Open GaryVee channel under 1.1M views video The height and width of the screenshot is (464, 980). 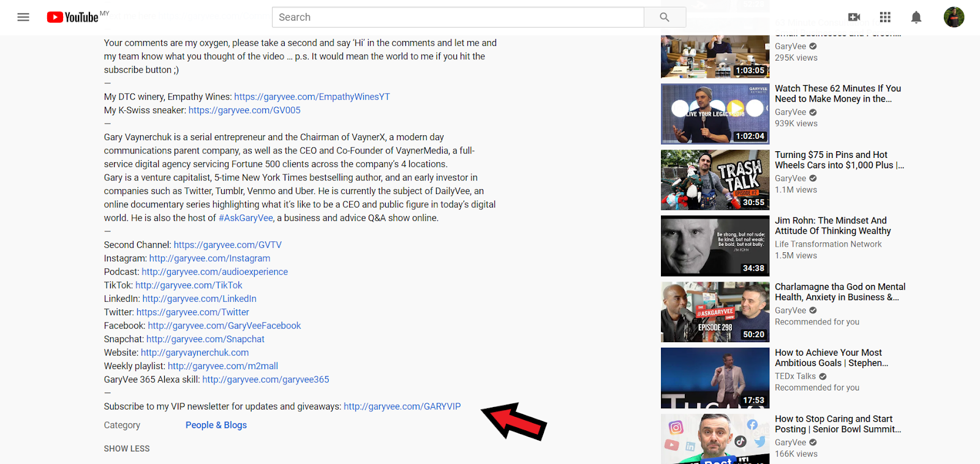(x=790, y=178)
